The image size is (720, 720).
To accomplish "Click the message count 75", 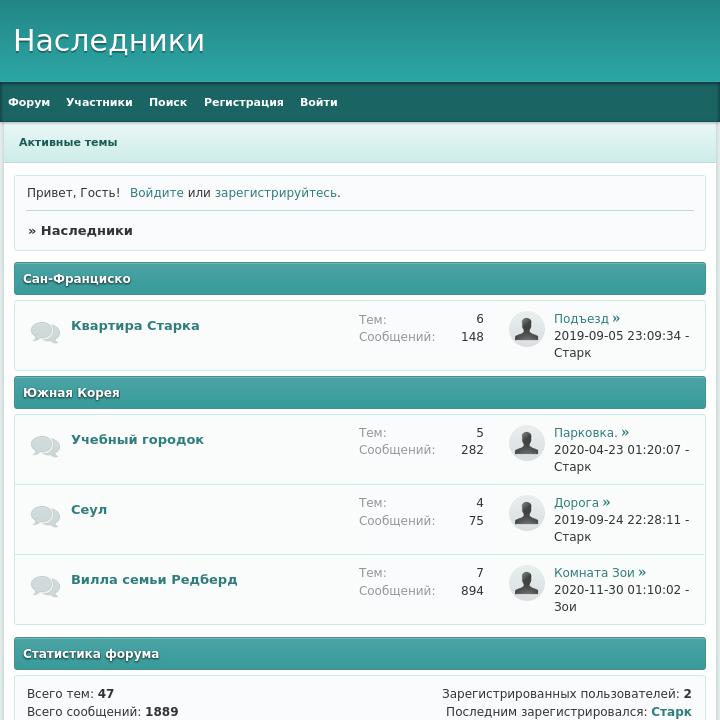I will pyautogui.click(x=476, y=521).
